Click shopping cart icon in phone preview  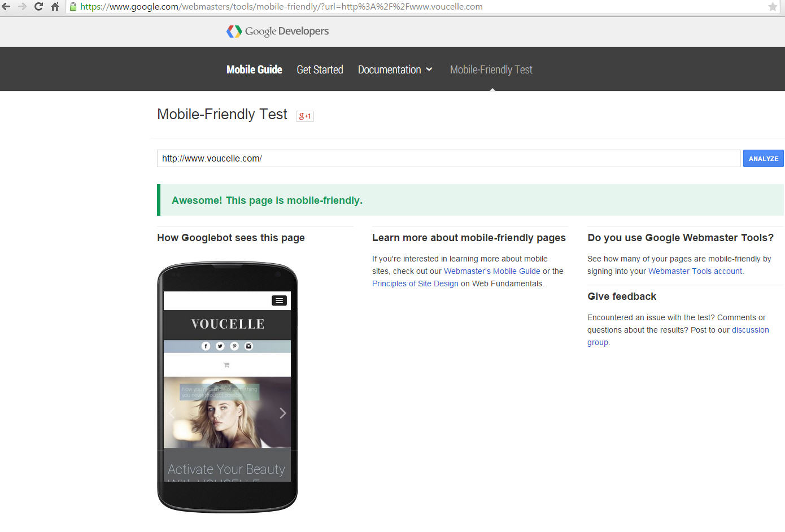226,365
